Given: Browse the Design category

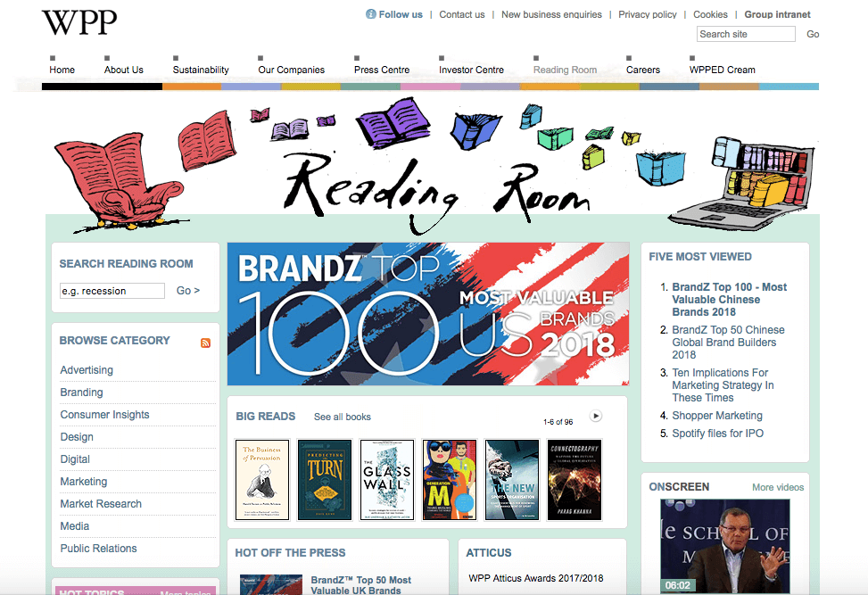Looking at the screenshot, I should 77,437.
